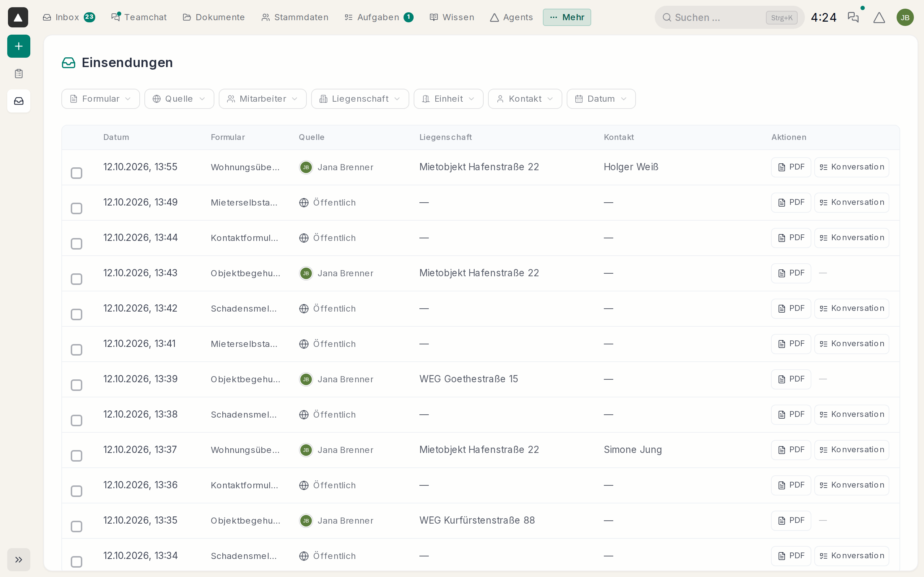924x577 pixels.
Task: Open the Liegenschaft filter dropdown
Action: point(360,99)
